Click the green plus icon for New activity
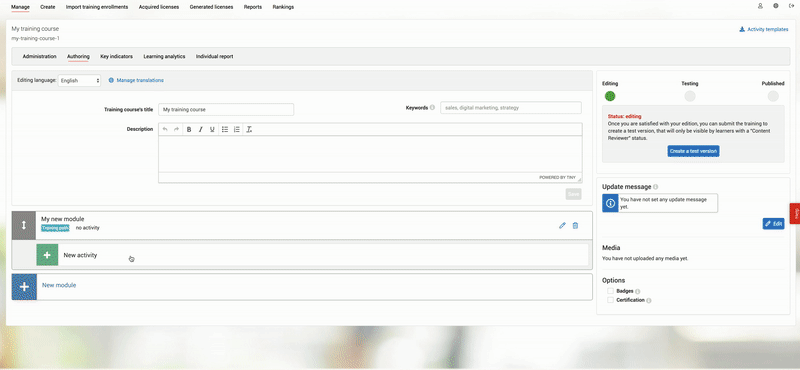 [x=47, y=255]
